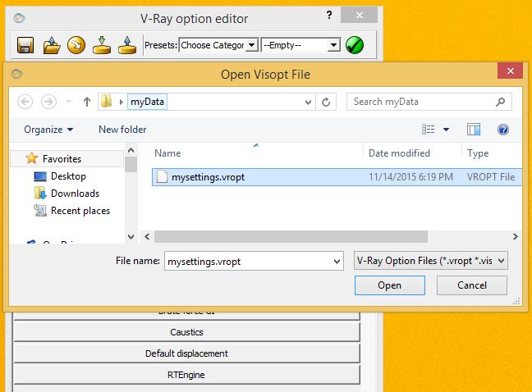The height and width of the screenshot is (392, 532).
Task: Select Favorites in the navigation pane
Action: [x=67, y=159]
